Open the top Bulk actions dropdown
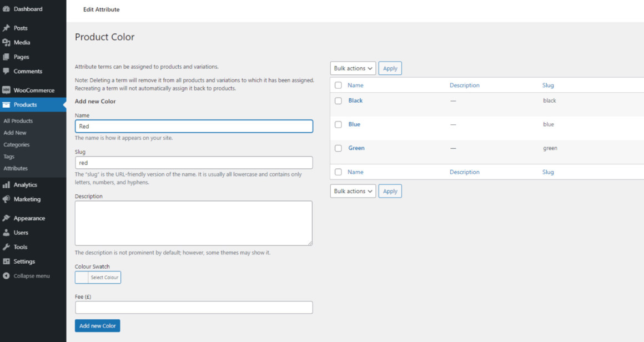This screenshot has height=342, width=644. (353, 68)
